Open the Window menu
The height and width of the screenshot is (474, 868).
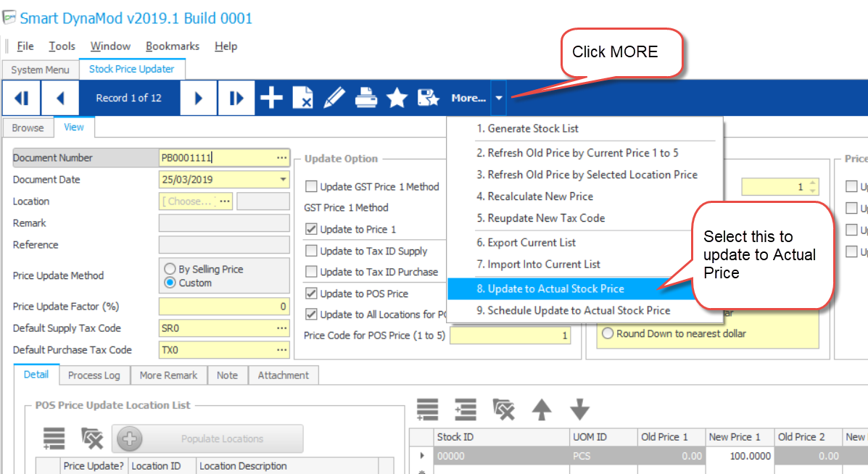110,46
